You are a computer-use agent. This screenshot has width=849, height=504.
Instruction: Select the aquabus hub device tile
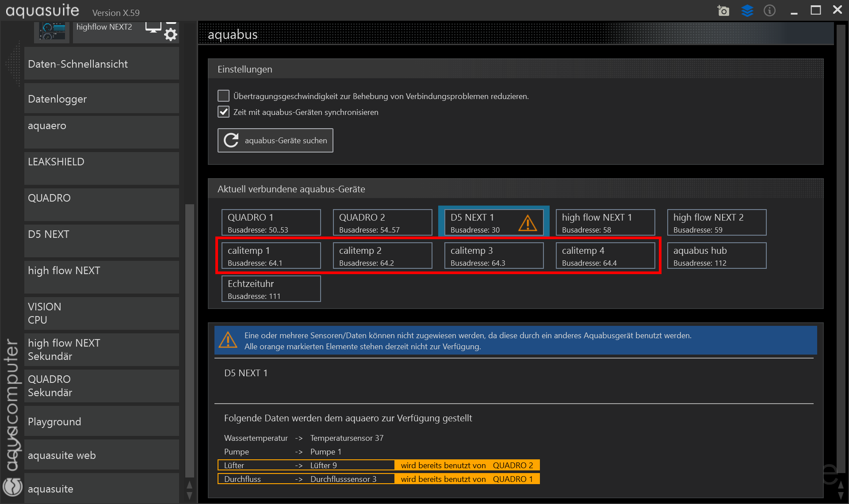pyautogui.click(x=716, y=256)
